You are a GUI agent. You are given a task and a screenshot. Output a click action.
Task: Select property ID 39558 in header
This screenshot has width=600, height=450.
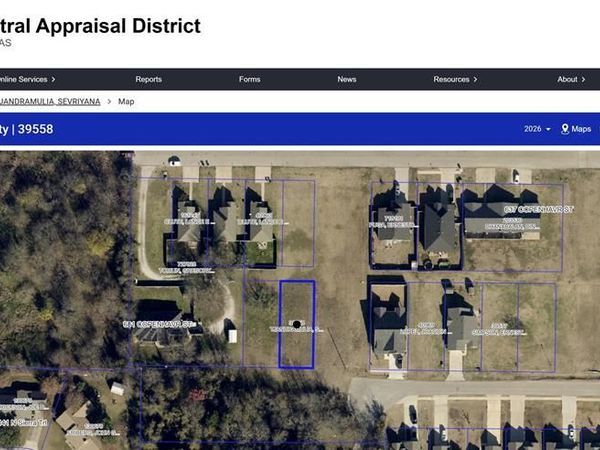[x=35, y=129]
